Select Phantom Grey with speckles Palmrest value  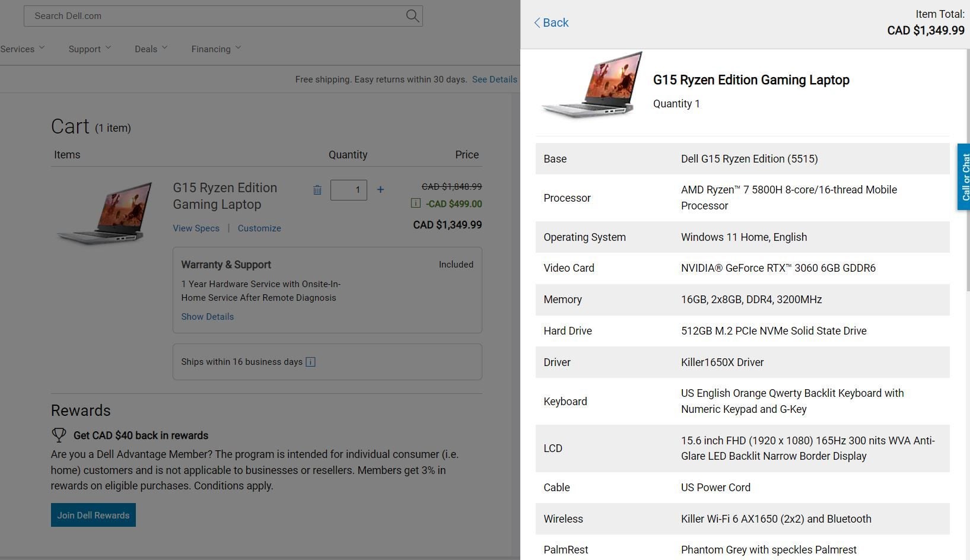coord(769,550)
